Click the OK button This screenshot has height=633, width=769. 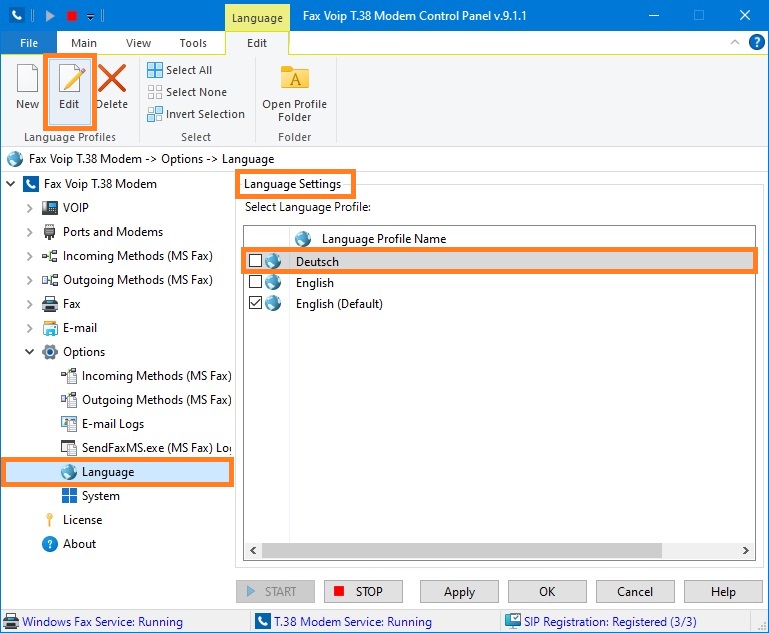547,592
